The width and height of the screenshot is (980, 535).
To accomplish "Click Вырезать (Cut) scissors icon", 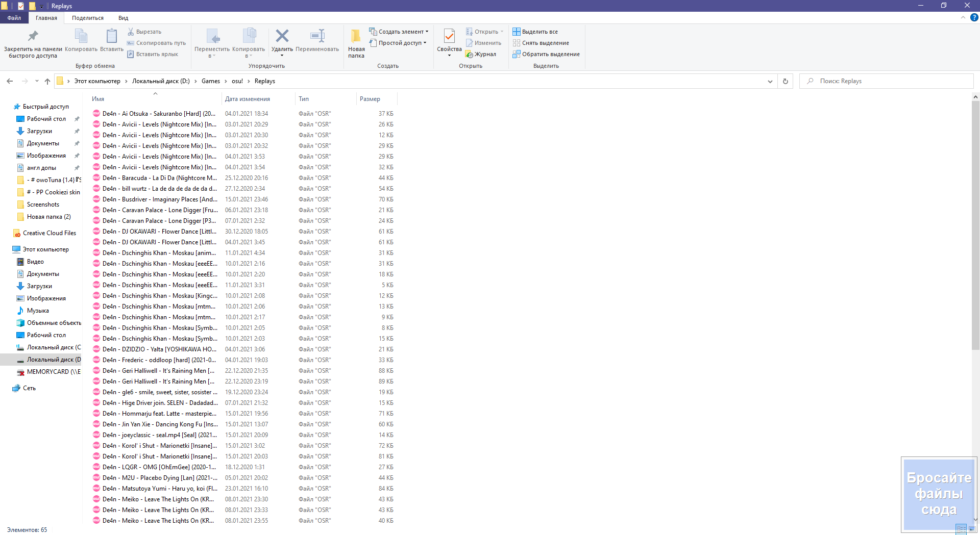I will click(131, 32).
